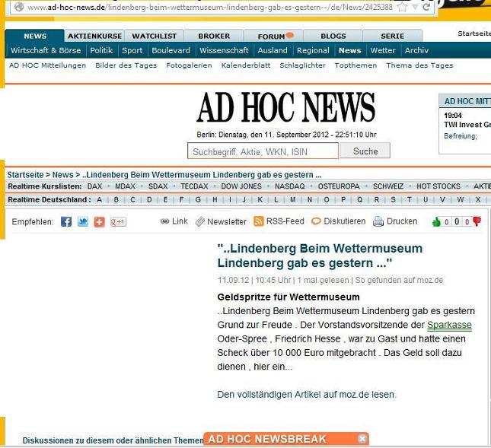Select Archiv category
The height and width of the screenshot is (448, 491).
click(x=416, y=50)
